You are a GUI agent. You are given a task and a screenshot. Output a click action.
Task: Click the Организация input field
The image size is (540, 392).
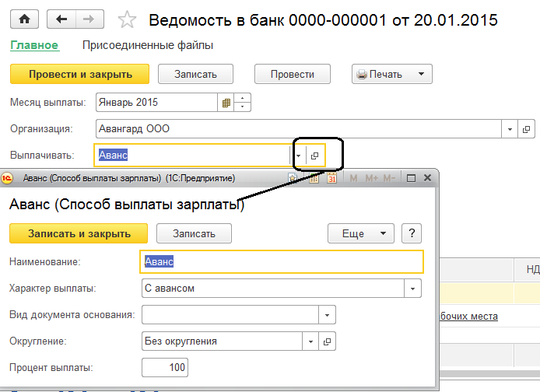click(x=299, y=129)
